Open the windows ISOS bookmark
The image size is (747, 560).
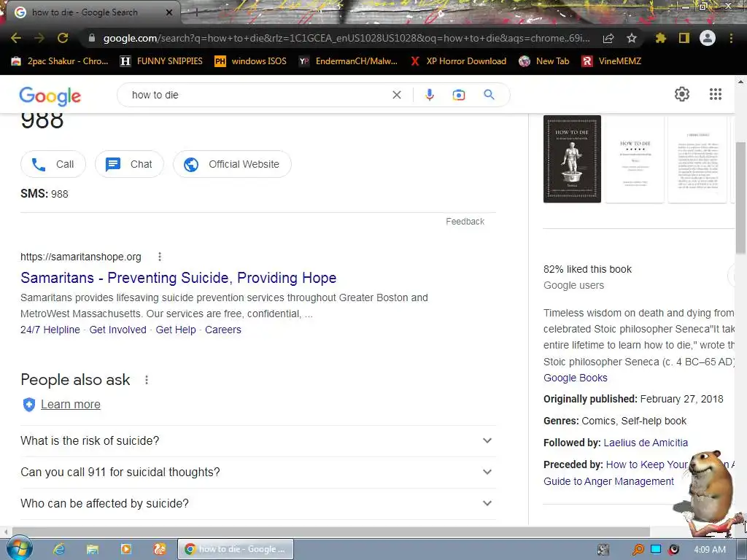(x=251, y=61)
